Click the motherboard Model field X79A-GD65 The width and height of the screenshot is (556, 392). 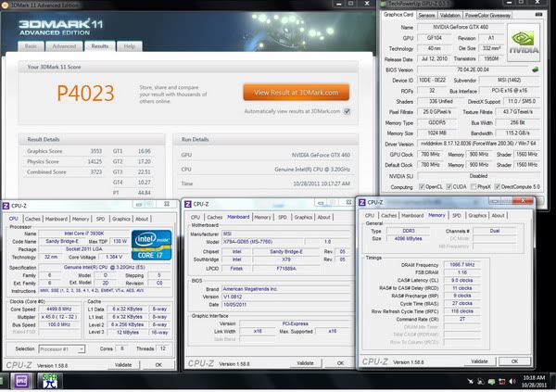point(263,242)
